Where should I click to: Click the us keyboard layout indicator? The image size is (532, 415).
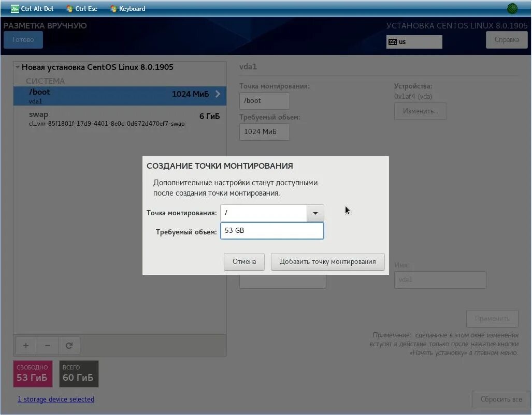tap(414, 42)
